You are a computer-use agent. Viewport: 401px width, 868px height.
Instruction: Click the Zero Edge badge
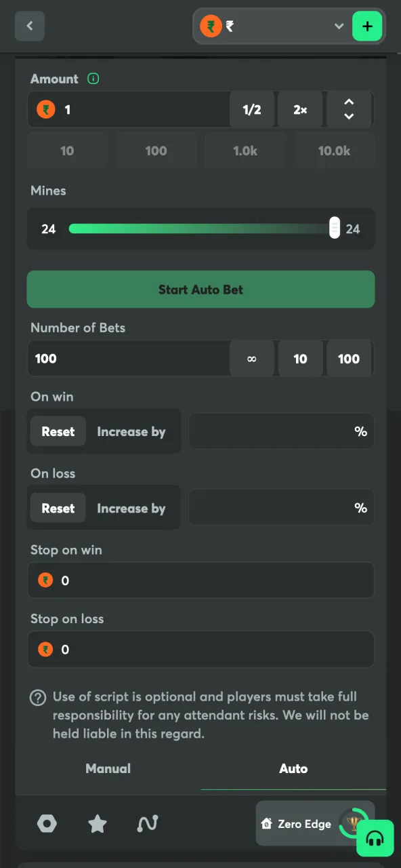[305, 824]
